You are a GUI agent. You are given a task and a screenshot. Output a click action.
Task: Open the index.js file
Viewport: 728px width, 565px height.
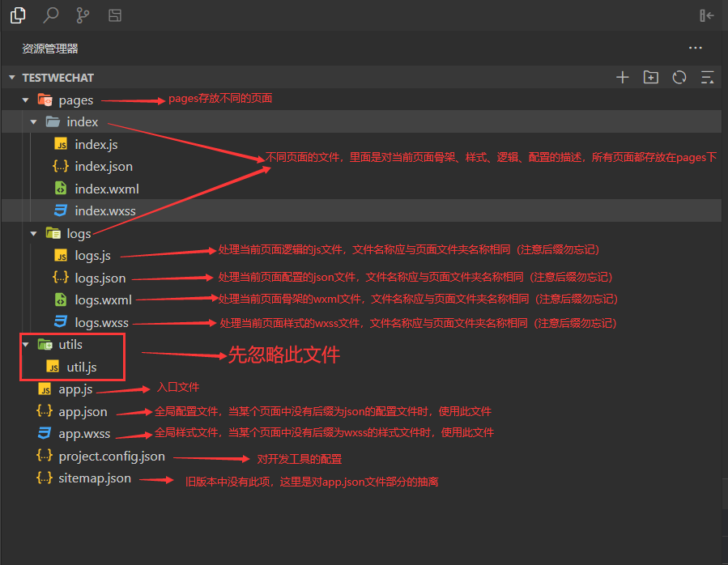coord(96,144)
